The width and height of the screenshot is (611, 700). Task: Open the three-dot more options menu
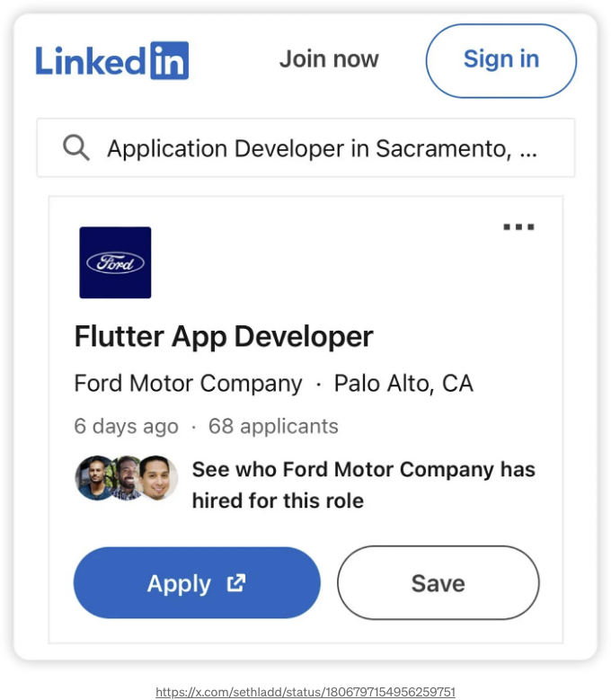click(x=518, y=226)
